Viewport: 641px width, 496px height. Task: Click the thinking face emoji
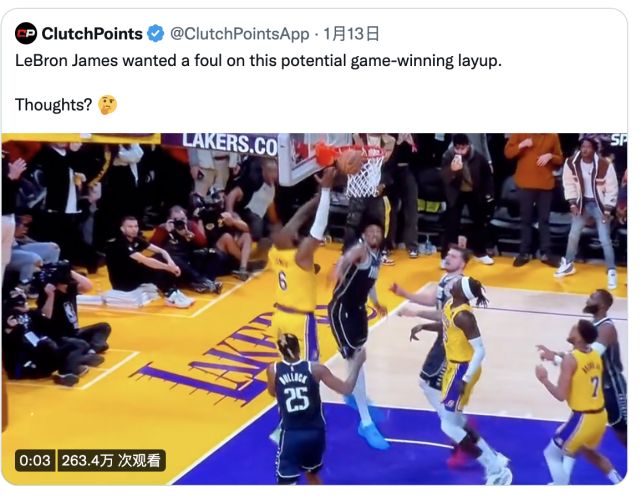pos(108,105)
